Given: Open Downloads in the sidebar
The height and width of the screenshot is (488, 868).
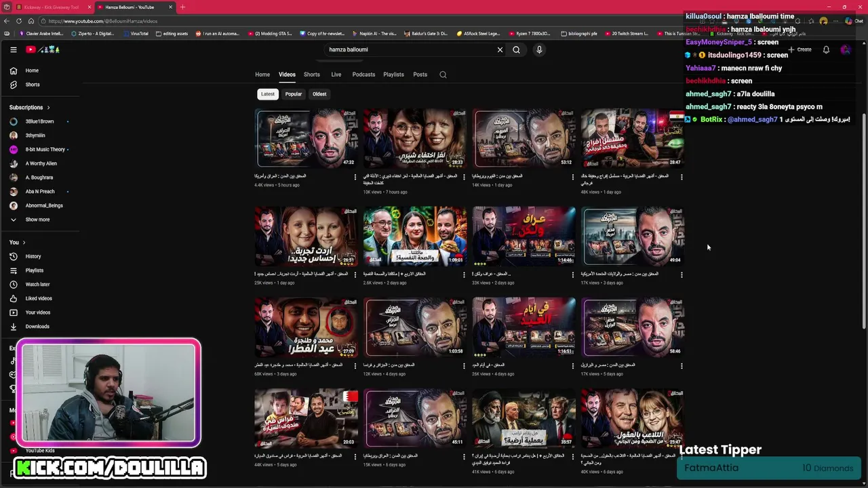Looking at the screenshot, I should click(x=37, y=327).
